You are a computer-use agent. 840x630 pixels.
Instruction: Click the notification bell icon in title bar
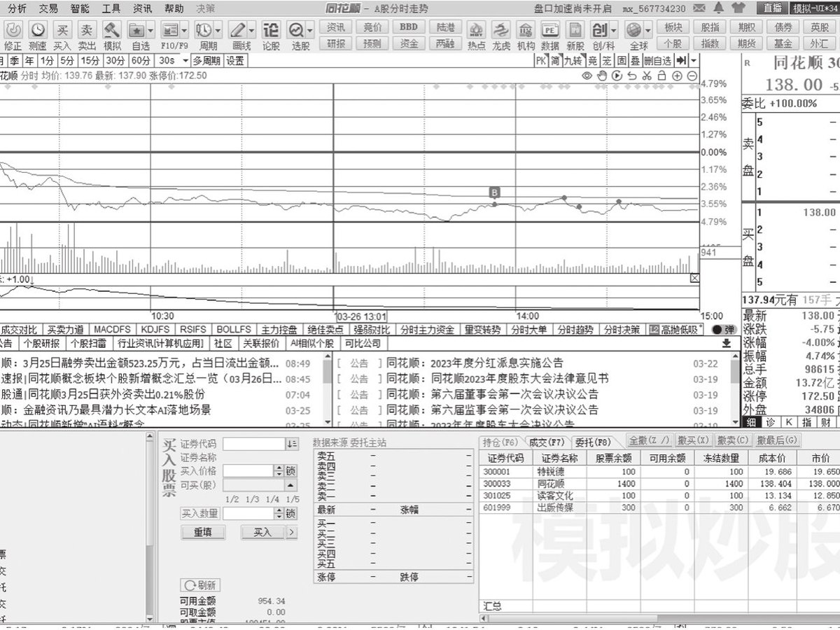coord(718,8)
